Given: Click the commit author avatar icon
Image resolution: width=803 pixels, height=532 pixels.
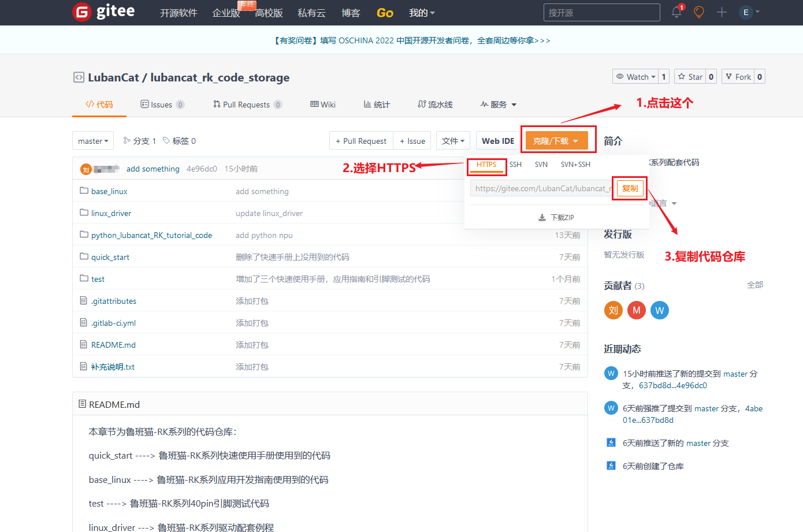Looking at the screenshot, I should tap(86, 169).
